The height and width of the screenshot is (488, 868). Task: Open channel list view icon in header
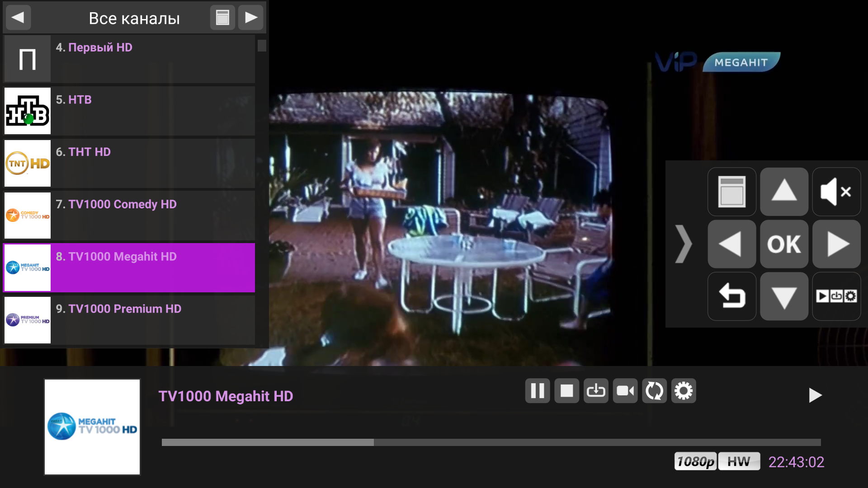coord(222,18)
